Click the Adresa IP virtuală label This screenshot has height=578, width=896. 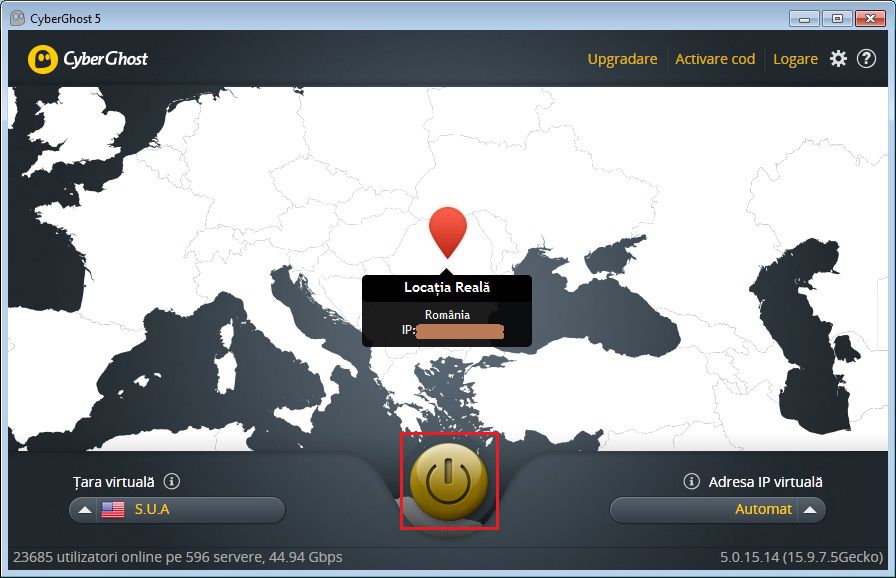[x=766, y=482]
